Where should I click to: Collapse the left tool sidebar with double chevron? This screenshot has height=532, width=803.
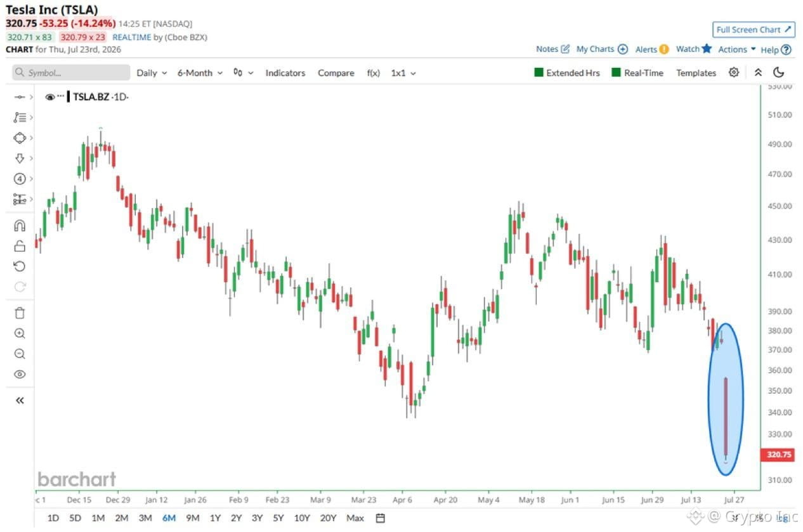pos(20,400)
